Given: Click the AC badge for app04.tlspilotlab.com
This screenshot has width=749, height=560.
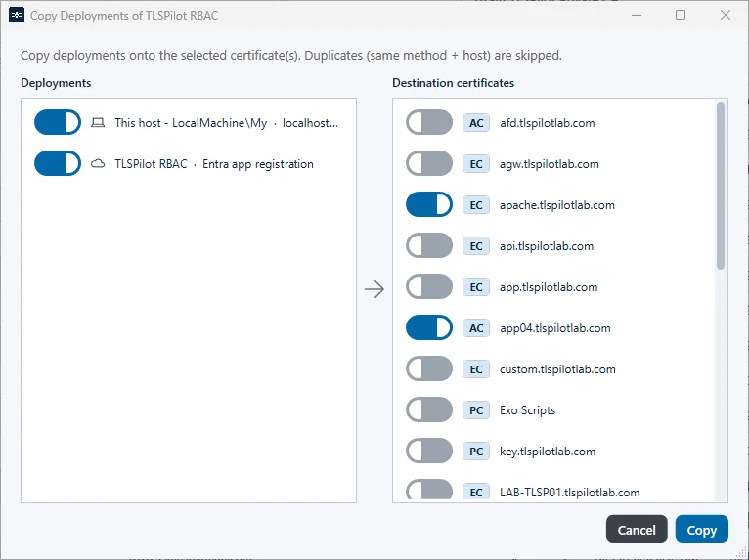Looking at the screenshot, I should (476, 328).
